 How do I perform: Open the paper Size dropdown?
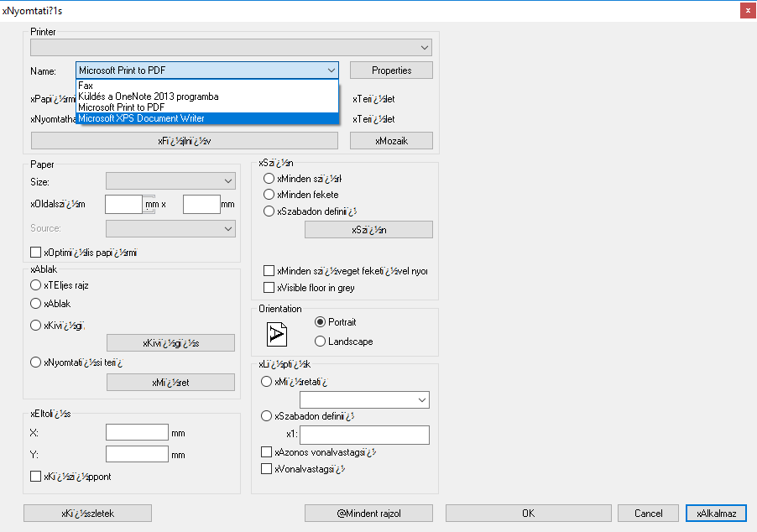(229, 181)
